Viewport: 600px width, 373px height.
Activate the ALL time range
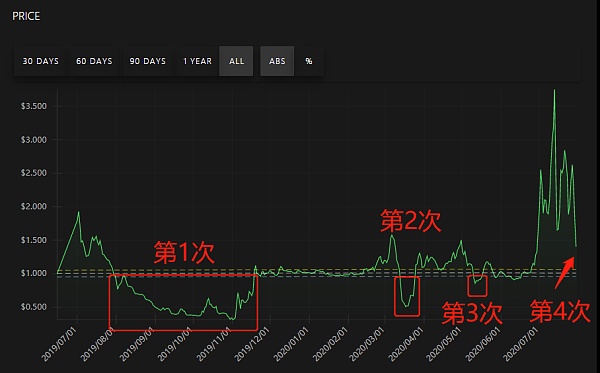(236, 61)
